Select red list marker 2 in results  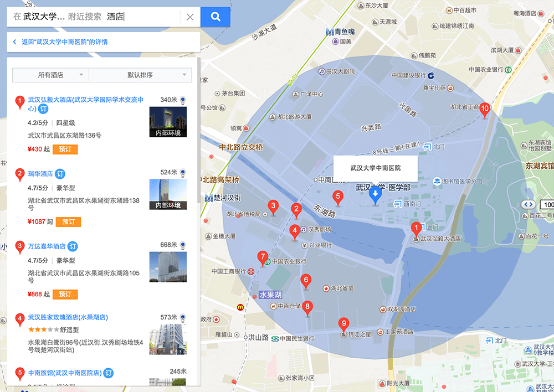pyautogui.click(x=20, y=174)
